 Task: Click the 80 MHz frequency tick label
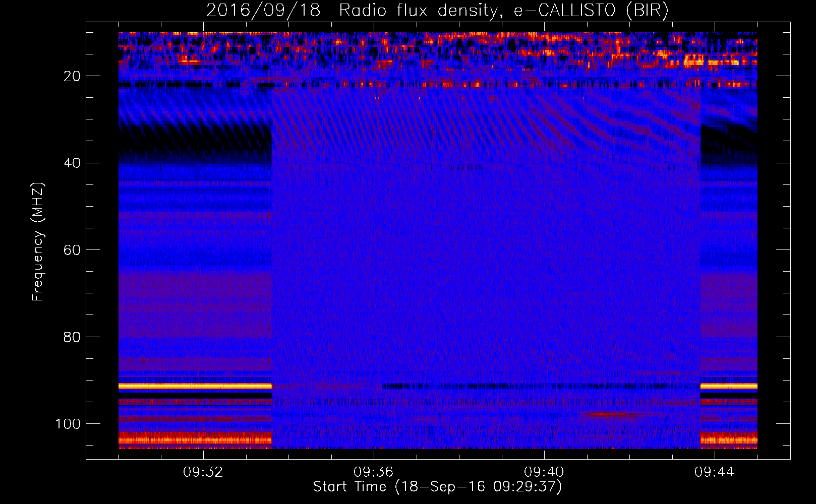click(73, 337)
